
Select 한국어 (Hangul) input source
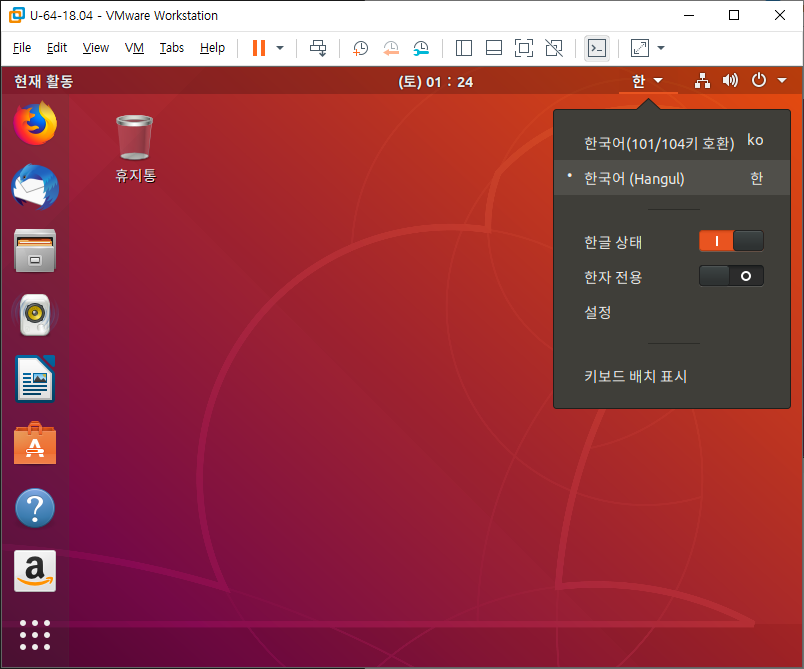coord(672,178)
